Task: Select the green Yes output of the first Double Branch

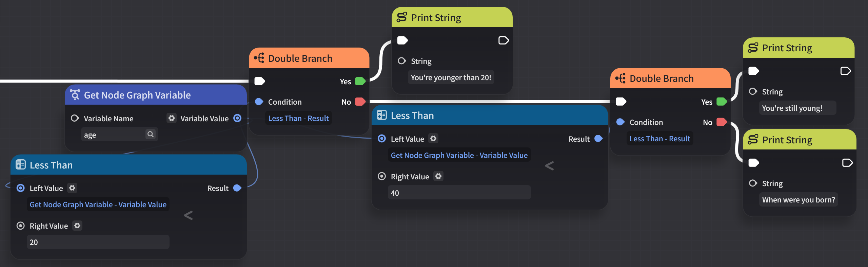Action: coord(360,81)
